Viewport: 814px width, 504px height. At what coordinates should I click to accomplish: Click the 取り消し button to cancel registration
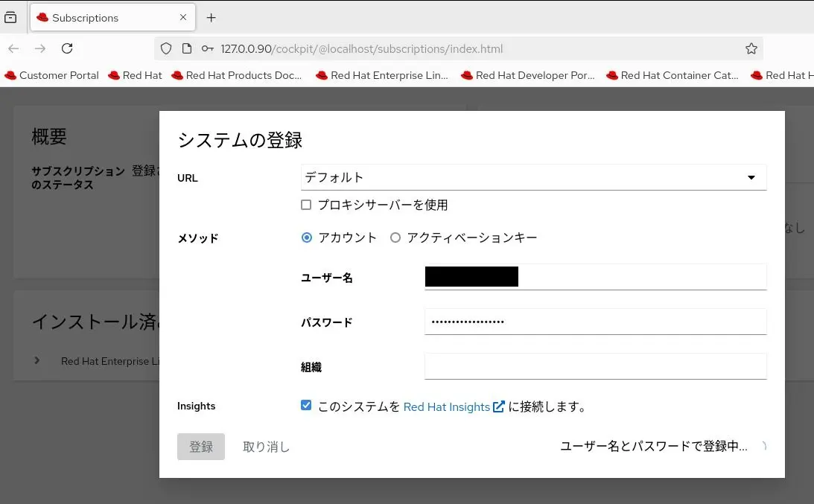click(x=265, y=446)
